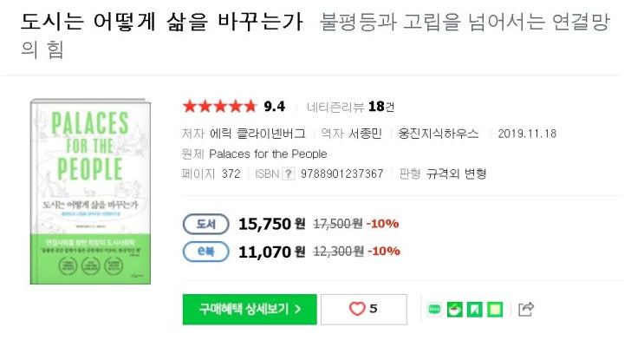Click book title 도시는 어떻게 삶을 바꾸는가

(x=162, y=23)
